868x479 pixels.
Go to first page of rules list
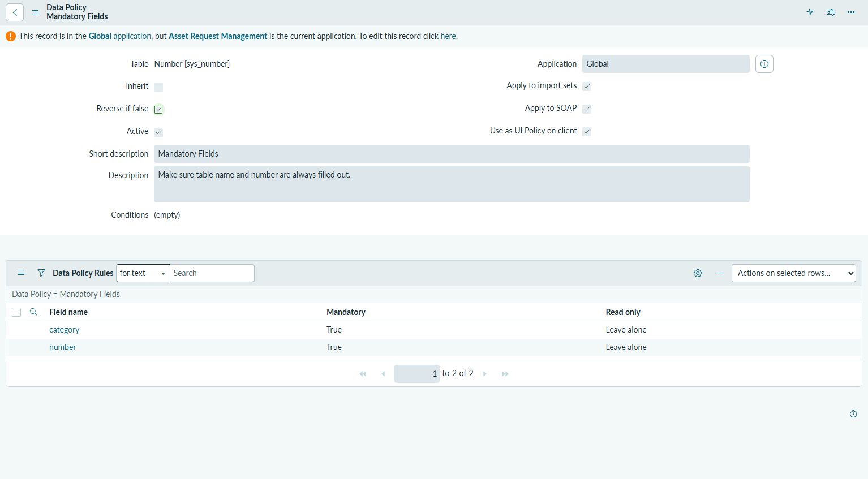coord(363,374)
